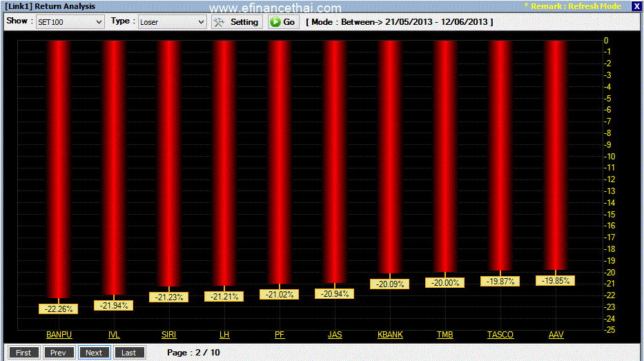
Task: Go to the First page
Action: tap(23, 353)
